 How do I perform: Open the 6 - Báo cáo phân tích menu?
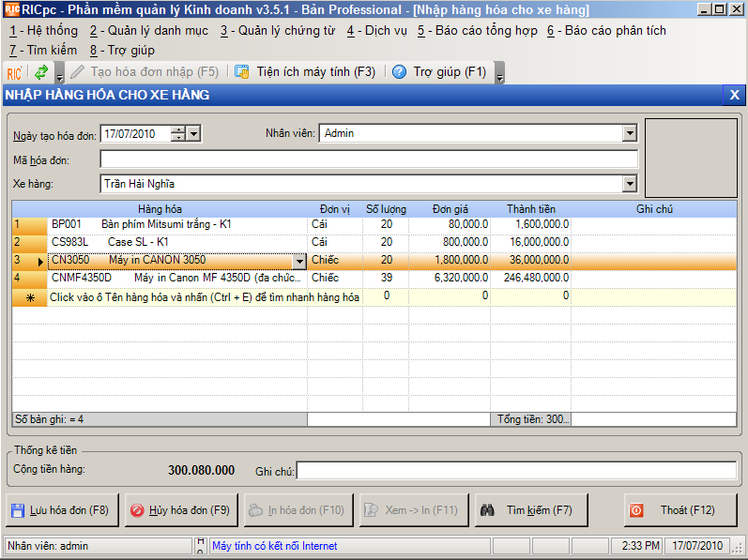[x=606, y=31]
